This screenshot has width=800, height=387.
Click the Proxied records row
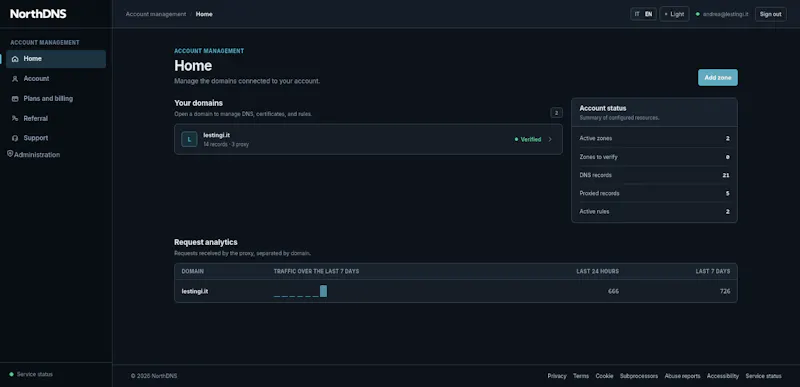click(654, 193)
